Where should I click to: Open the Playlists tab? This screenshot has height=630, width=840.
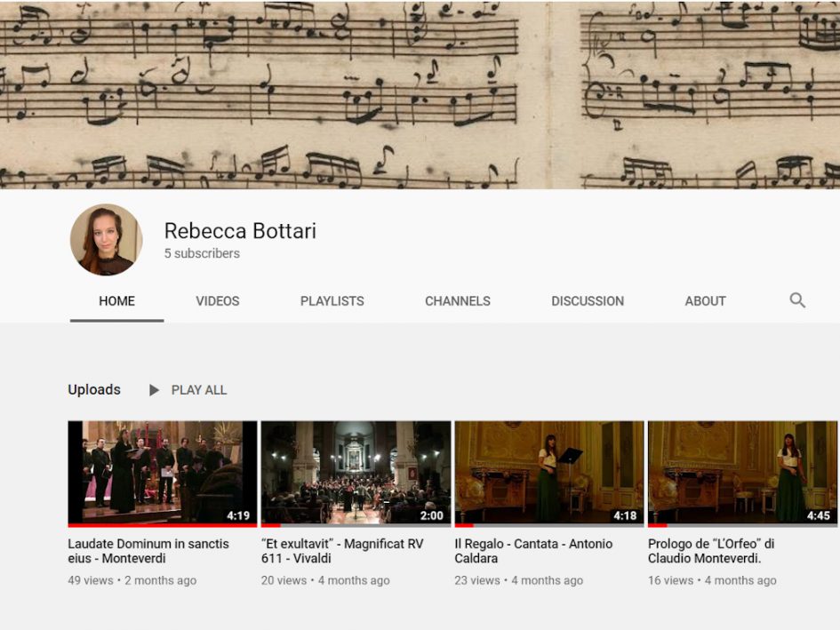332,301
